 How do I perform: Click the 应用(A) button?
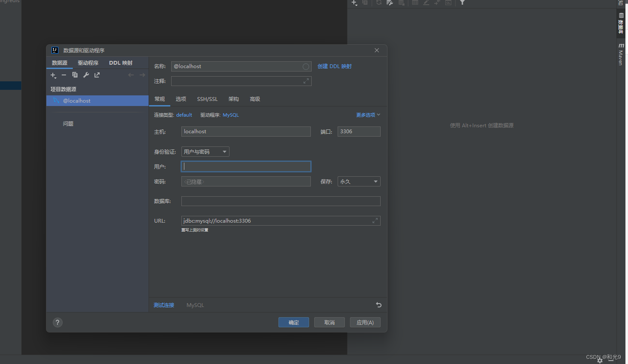click(365, 322)
